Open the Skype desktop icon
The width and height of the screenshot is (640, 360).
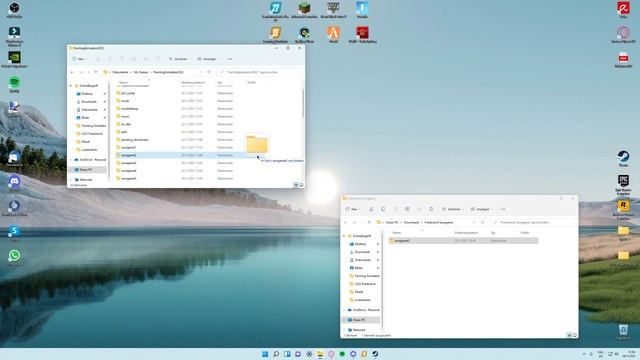(x=14, y=231)
